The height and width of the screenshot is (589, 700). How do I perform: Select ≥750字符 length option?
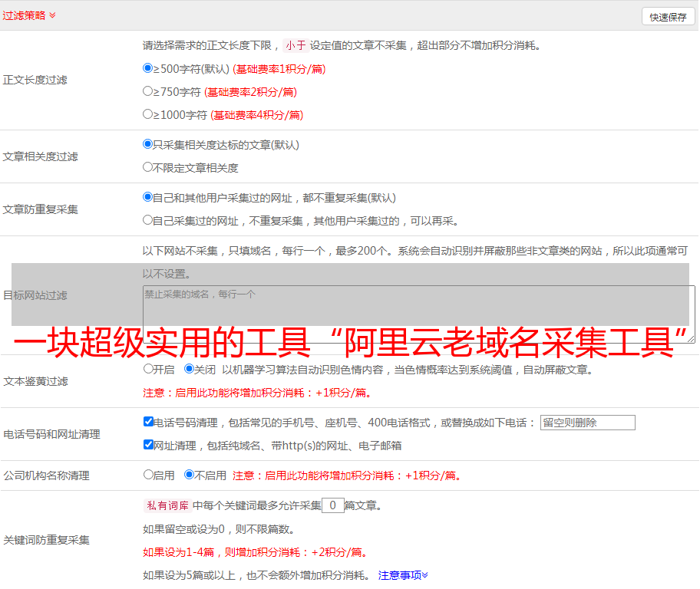point(147,91)
